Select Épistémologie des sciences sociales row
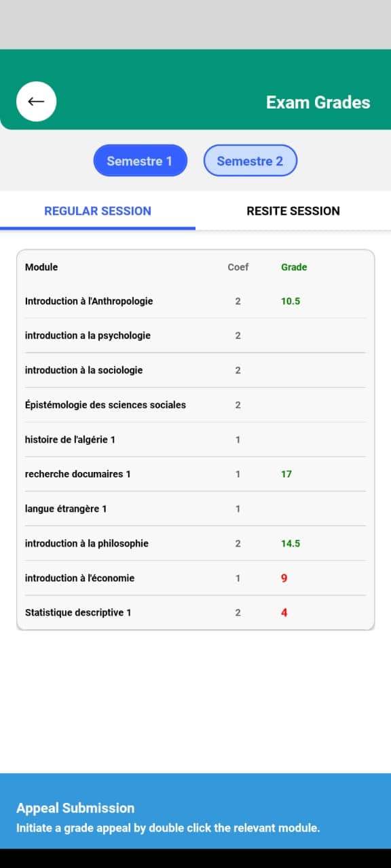Viewport: 391px width, 868px height. pos(195,405)
